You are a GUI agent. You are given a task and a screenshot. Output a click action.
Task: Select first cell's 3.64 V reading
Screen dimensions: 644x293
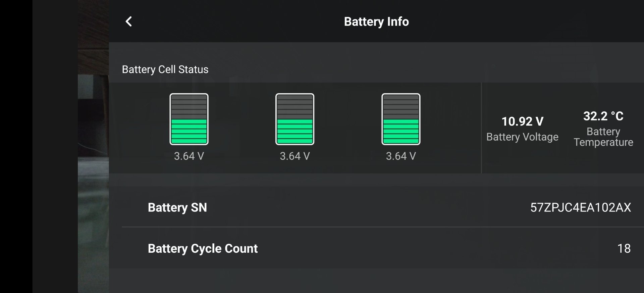(x=189, y=156)
